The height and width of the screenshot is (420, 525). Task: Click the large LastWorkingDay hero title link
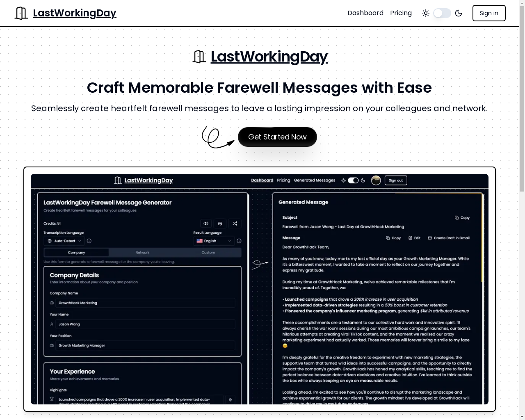pos(269,57)
